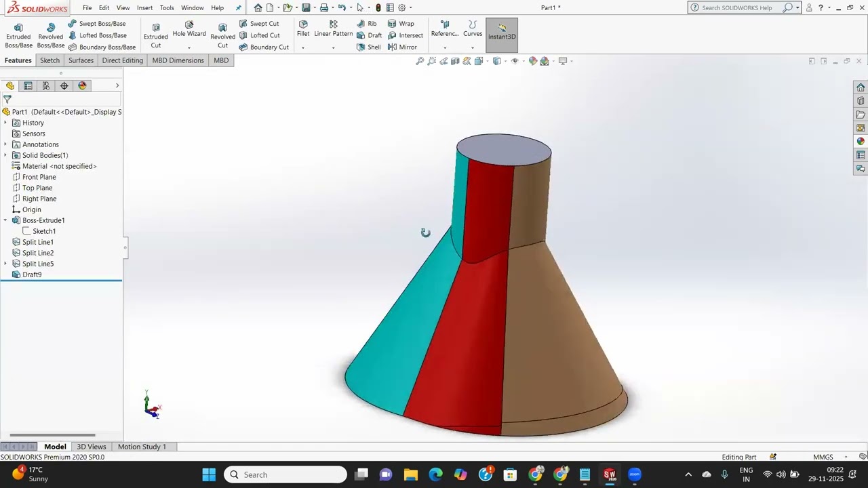Toggle the Instant3D mode button
Screen dimensions: 868x488
[x=502, y=35]
